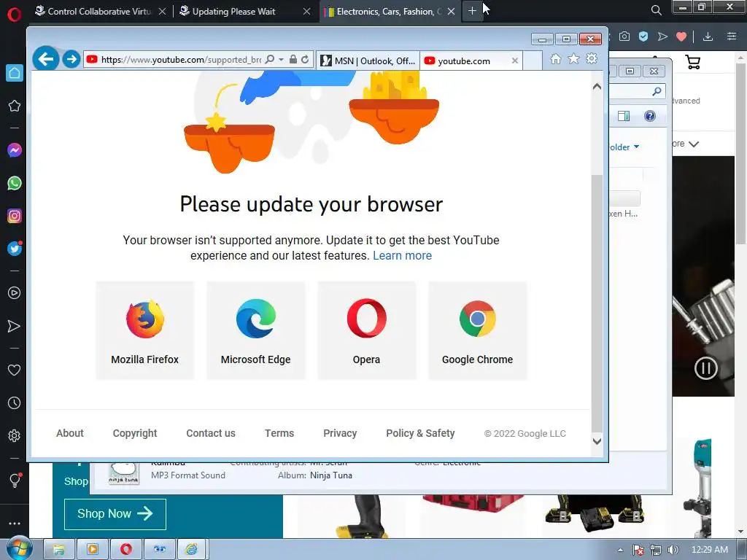Refresh the Internet Explorer page

(305, 60)
